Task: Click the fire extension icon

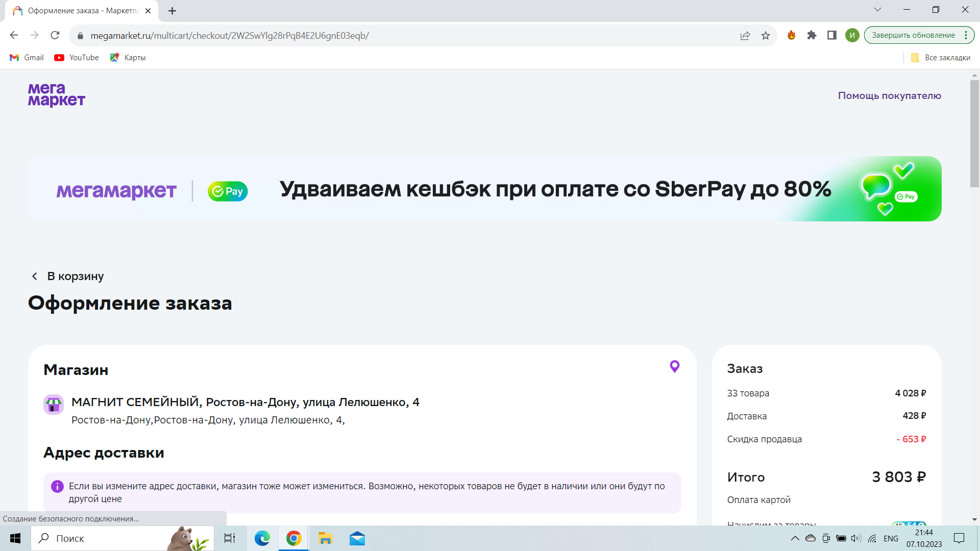Action: [791, 35]
